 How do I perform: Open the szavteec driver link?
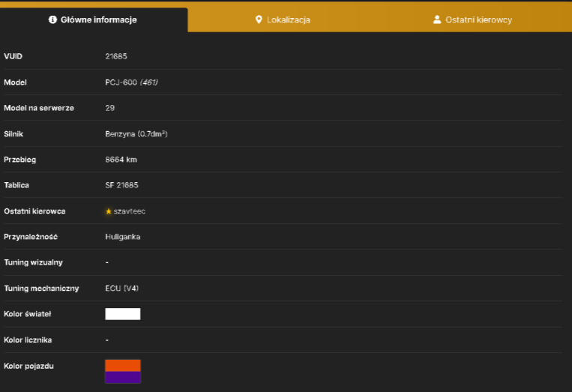130,211
